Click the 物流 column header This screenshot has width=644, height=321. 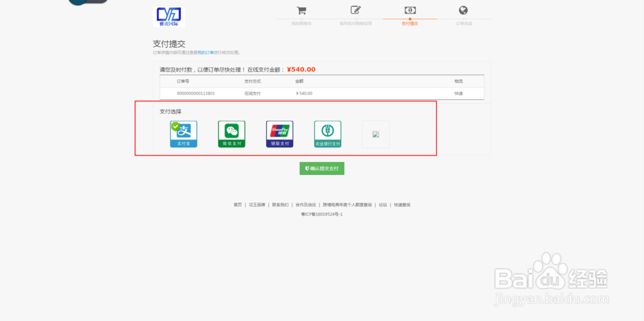click(459, 81)
